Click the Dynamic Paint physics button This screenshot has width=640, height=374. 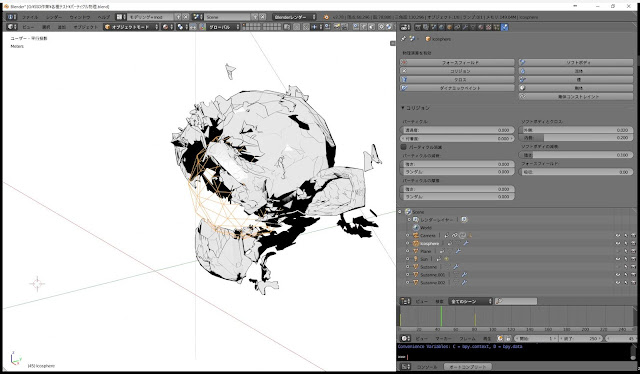click(457, 88)
